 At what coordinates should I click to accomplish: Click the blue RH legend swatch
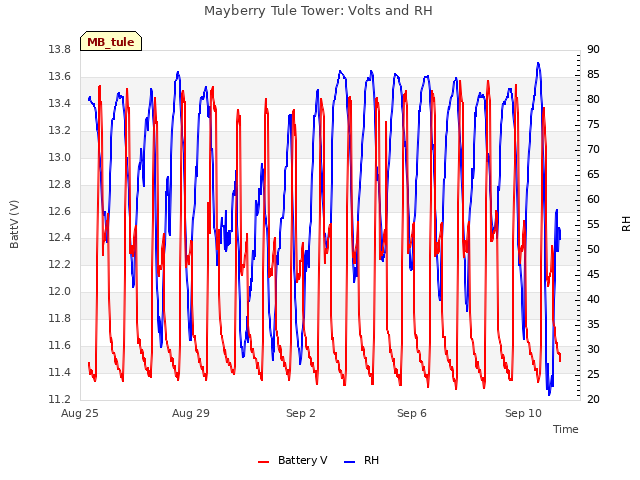[x=350, y=462]
